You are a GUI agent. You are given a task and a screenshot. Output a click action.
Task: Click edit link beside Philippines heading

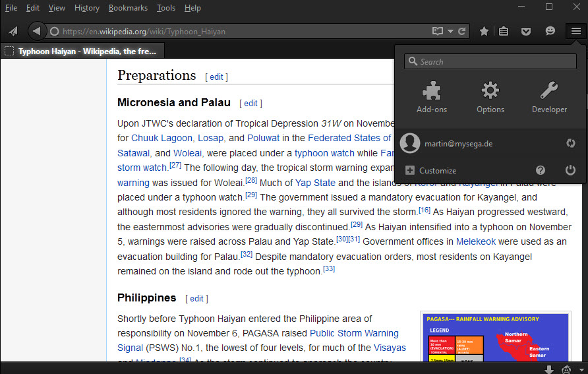tap(196, 299)
